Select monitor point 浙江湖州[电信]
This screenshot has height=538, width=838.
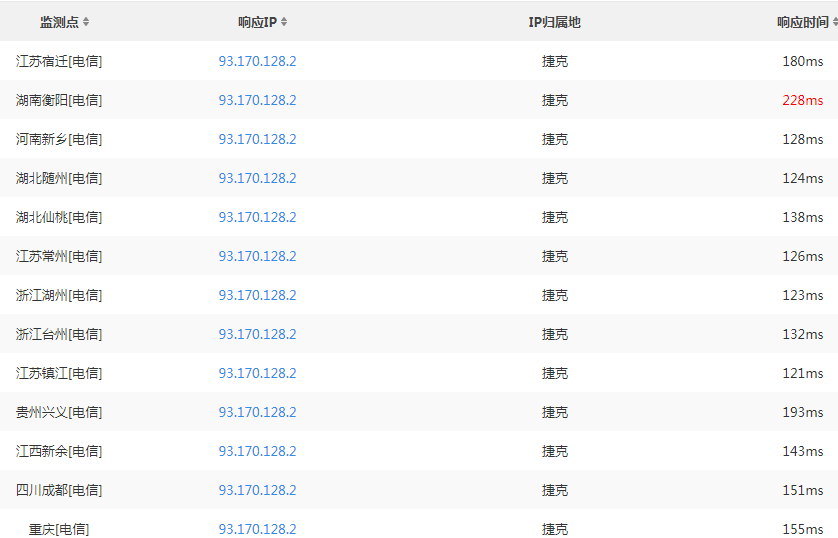point(59,295)
